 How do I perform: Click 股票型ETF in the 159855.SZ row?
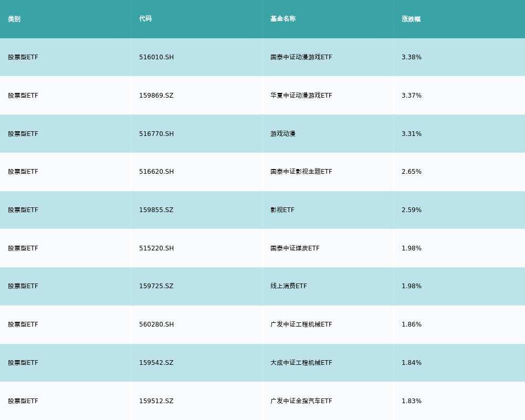coord(23,210)
